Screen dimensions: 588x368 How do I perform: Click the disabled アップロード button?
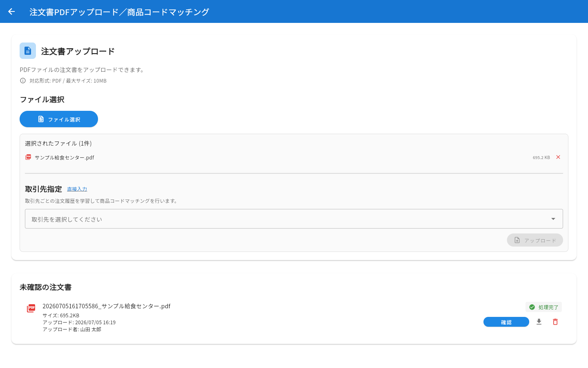point(535,240)
